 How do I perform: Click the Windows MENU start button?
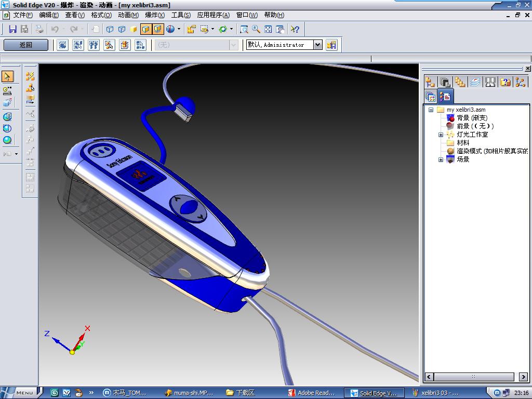[21, 393]
